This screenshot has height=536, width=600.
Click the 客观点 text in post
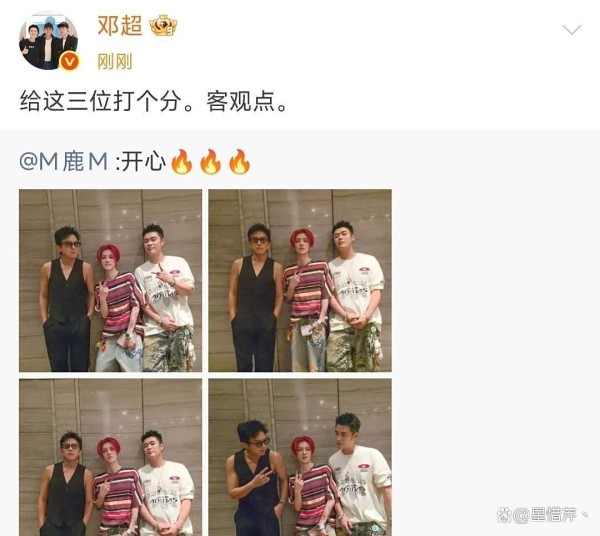[x=241, y=101]
